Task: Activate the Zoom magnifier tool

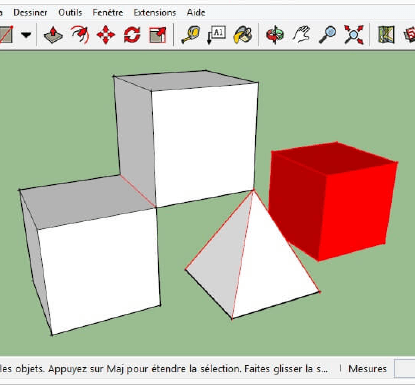Action: (328, 35)
